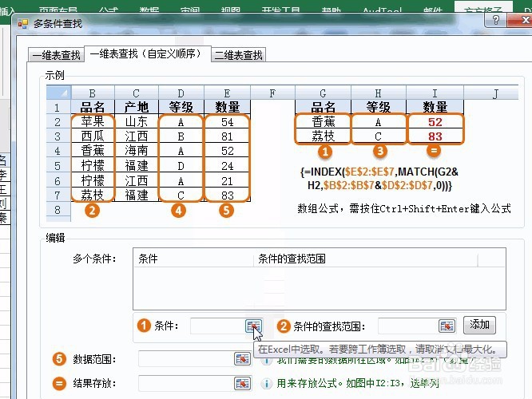Click the empty conditions list area
This screenshot has width=532, height=399.
point(320,288)
